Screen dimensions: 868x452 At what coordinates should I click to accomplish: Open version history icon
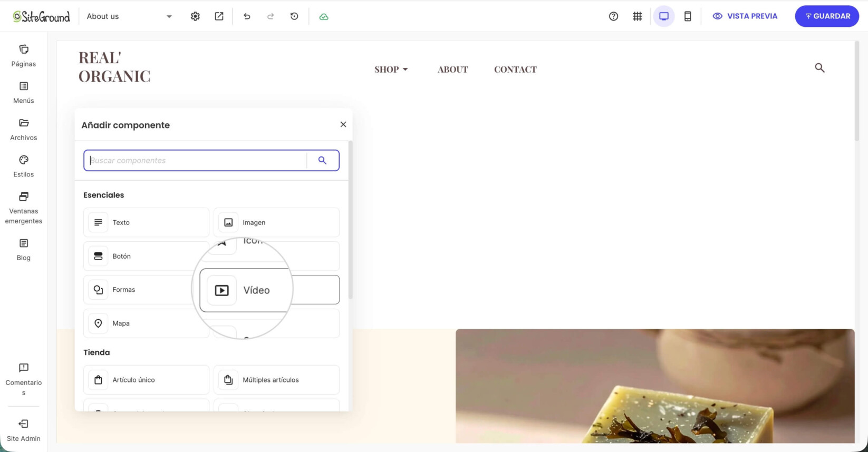click(x=294, y=16)
